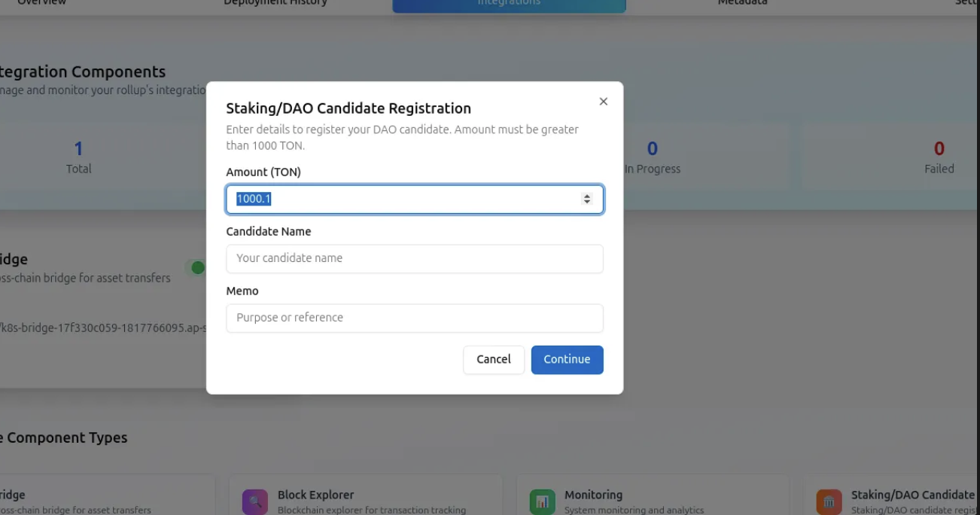Select the Total count card
The image size is (980, 515).
pyautogui.click(x=78, y=157)
